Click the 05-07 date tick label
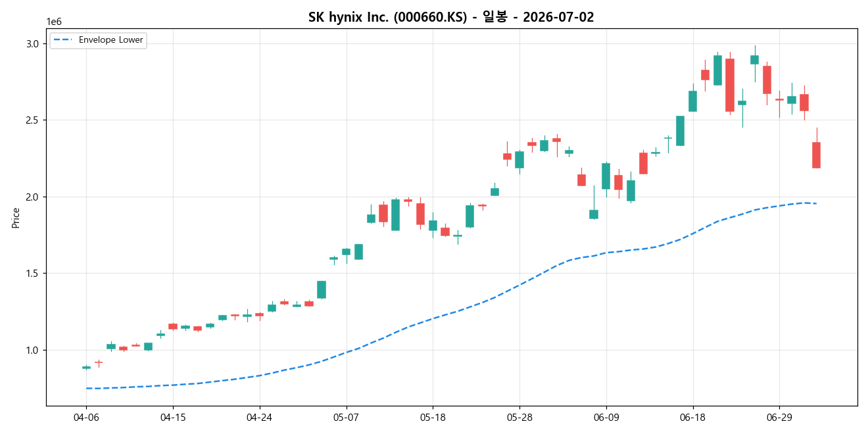 coord(346,417)
